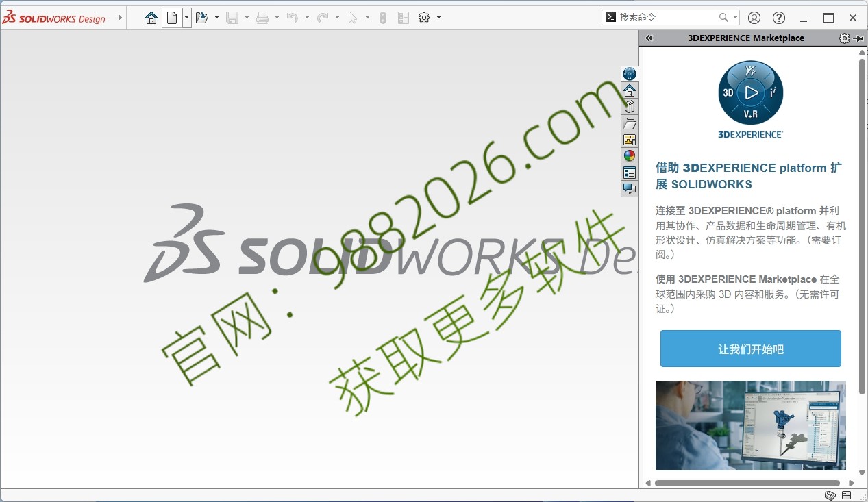The image size is (868, 502).
Task: Open the New document dropdown arrow
Action: 187,18
